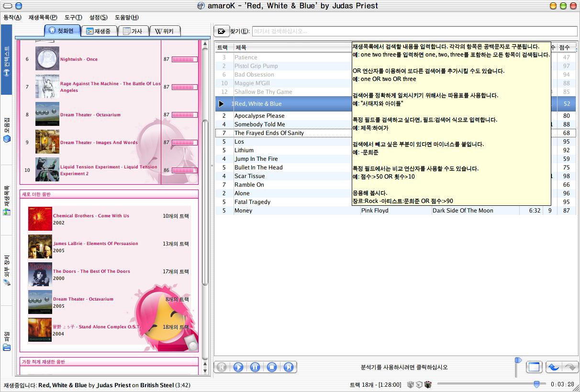Click the playing Red, White & Blue row
Screen dimensions: 580x392
(x=283, y=104)
